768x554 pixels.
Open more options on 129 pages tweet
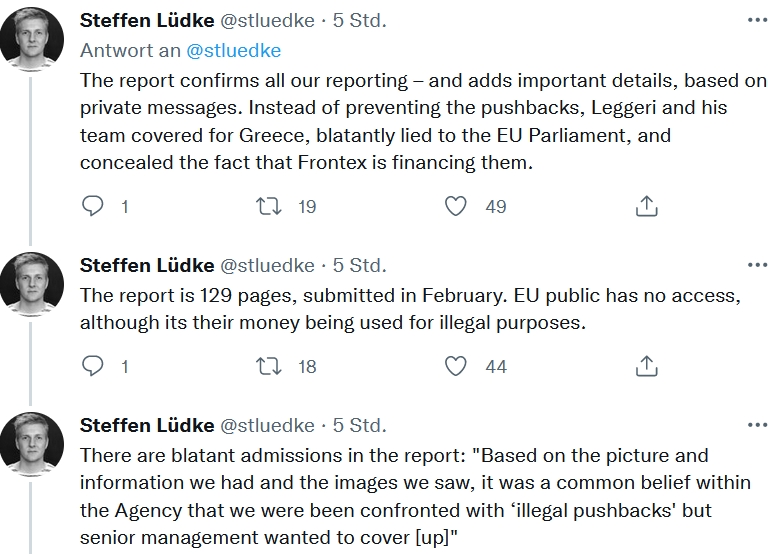pyautogui.click(x=758, y=265)
